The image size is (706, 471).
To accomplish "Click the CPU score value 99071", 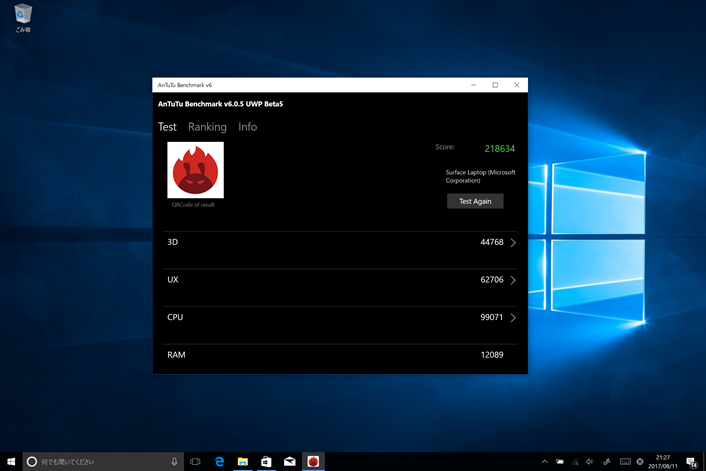I will (492, 317).
